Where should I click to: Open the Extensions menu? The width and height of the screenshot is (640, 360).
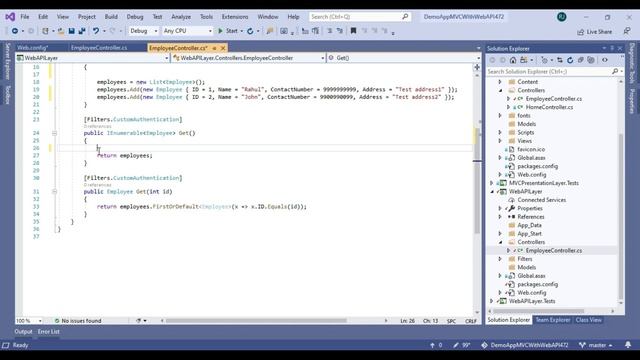point(235,17)
